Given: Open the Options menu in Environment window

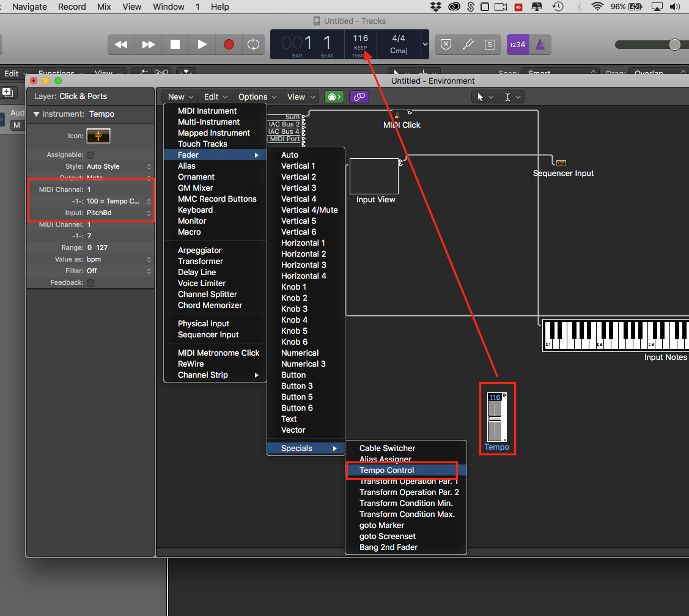Looking at the screenshot, I should coord(257,97).
